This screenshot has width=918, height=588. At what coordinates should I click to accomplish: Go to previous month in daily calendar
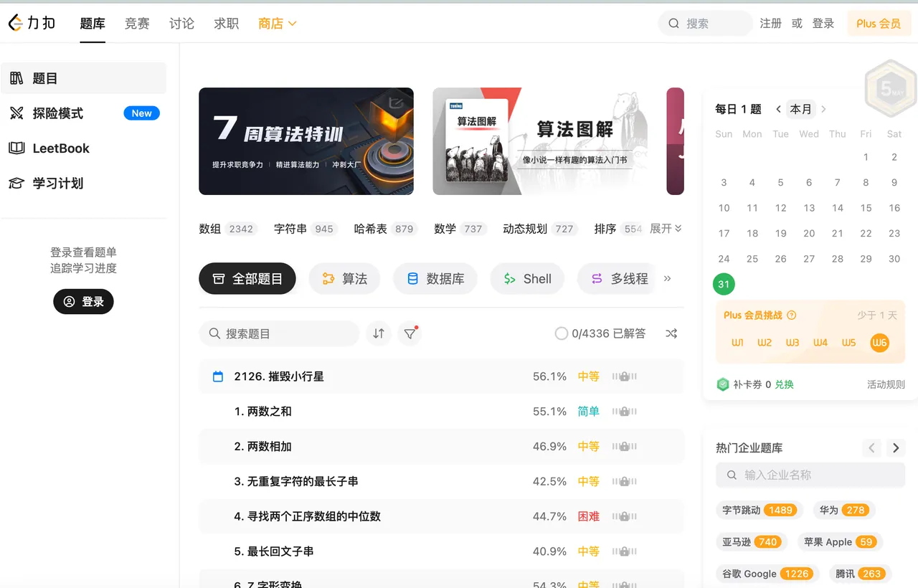(x=778, y=109)
